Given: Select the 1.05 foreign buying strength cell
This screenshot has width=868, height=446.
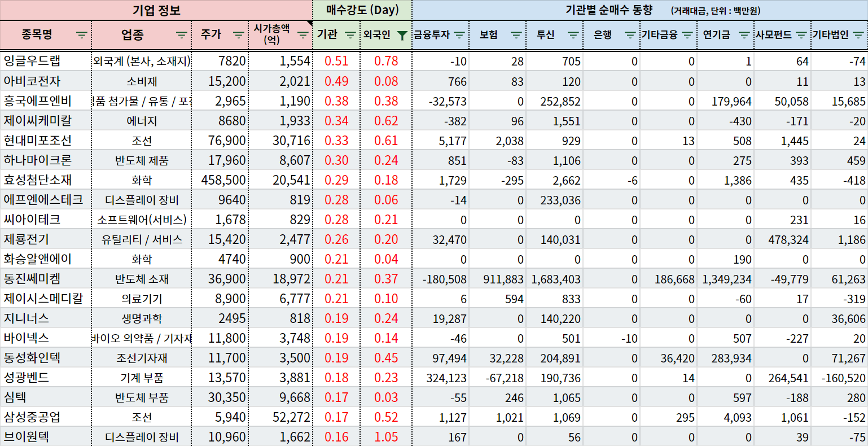Looking at the screenshot, I should (x=386, y=436).
